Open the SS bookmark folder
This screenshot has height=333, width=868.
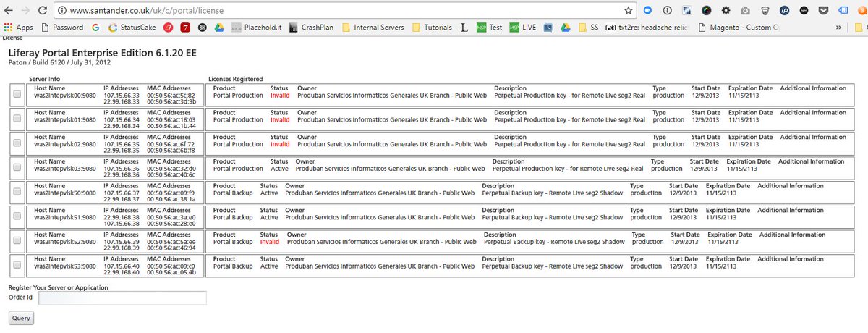588,28
